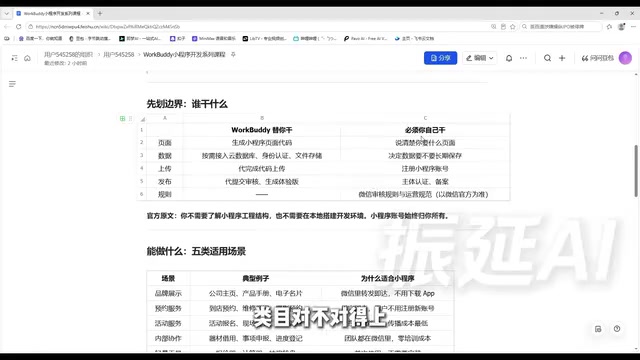
Task: Open the 问问豆包 assistant button
Action: point(598,58)
